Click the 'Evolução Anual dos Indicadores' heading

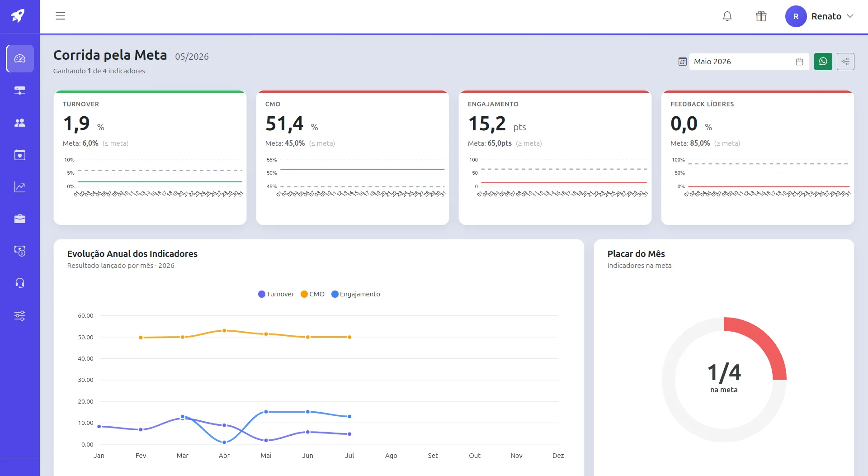pyautogui.click(x=132, y=254)
